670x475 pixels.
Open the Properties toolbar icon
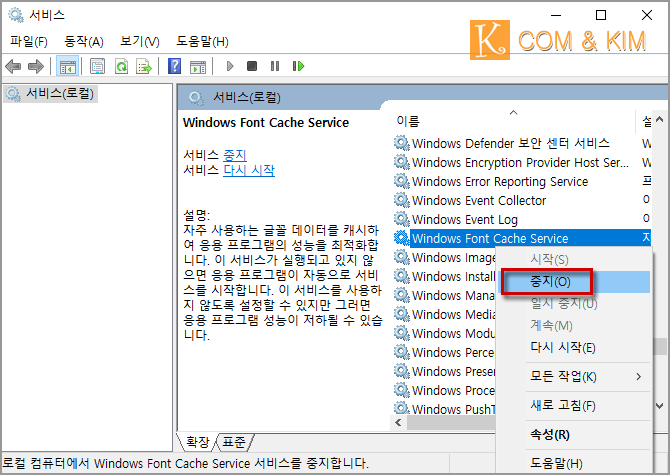[x=97, y=66]
